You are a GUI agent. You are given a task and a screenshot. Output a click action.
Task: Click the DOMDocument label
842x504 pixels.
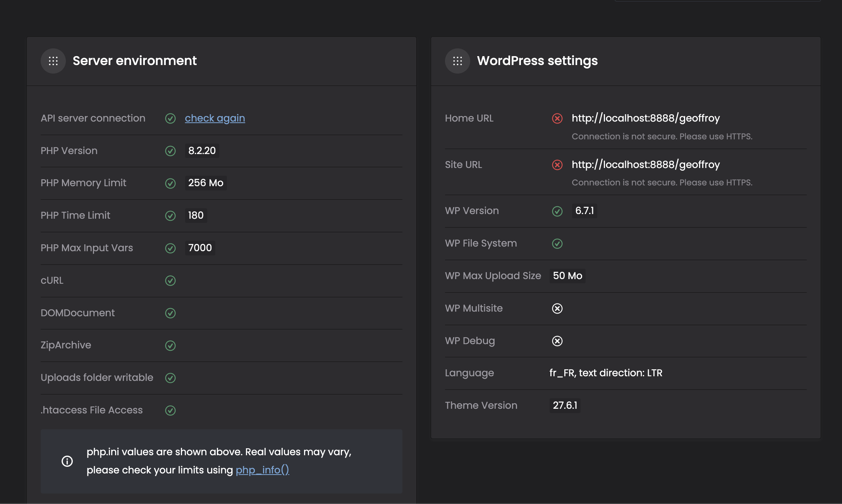pyautogui.click(x=77, y=313)
